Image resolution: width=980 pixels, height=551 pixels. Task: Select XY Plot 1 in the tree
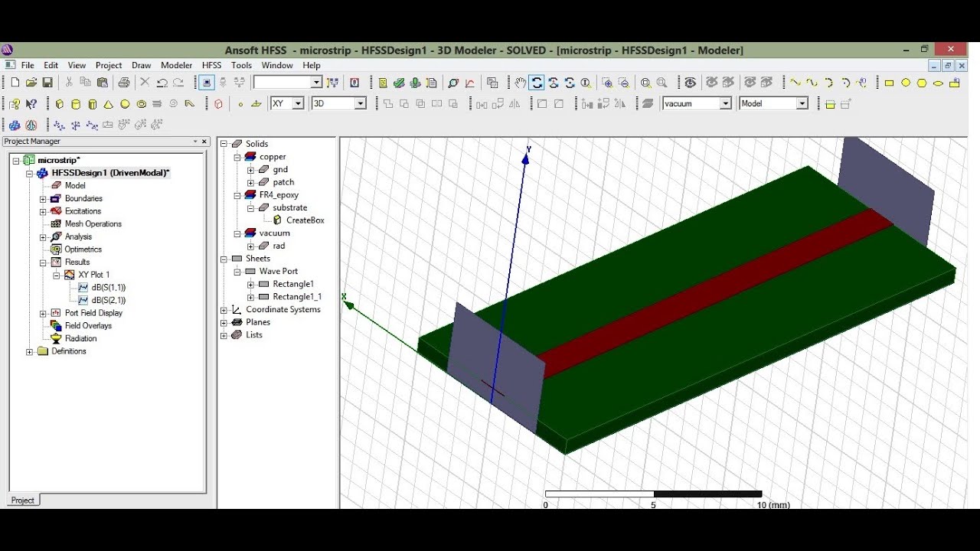point(93,275)
